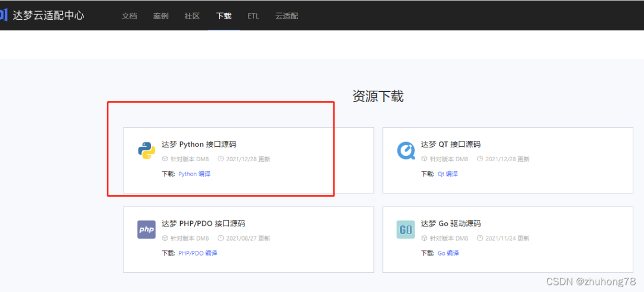Click 针对版本 DM8 in the Go card
Screen dimensions: 644x292
(x=449, y=238)
